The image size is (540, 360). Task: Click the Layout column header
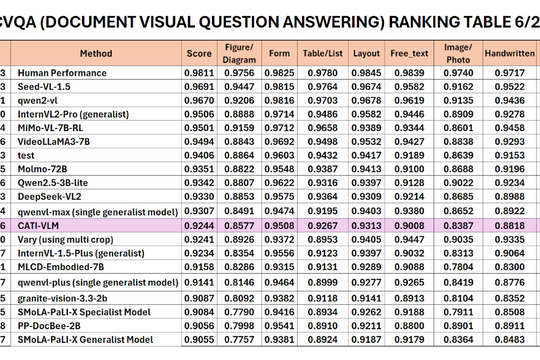(x=366, y=53)
